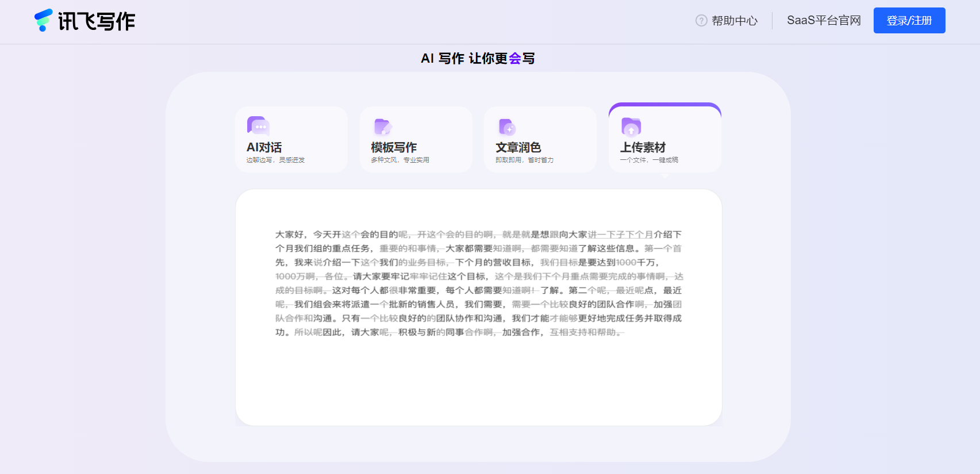980x474 pixels.
Task: Click the 模板写作 folder pen icon
Action: [x=383, y=127]
